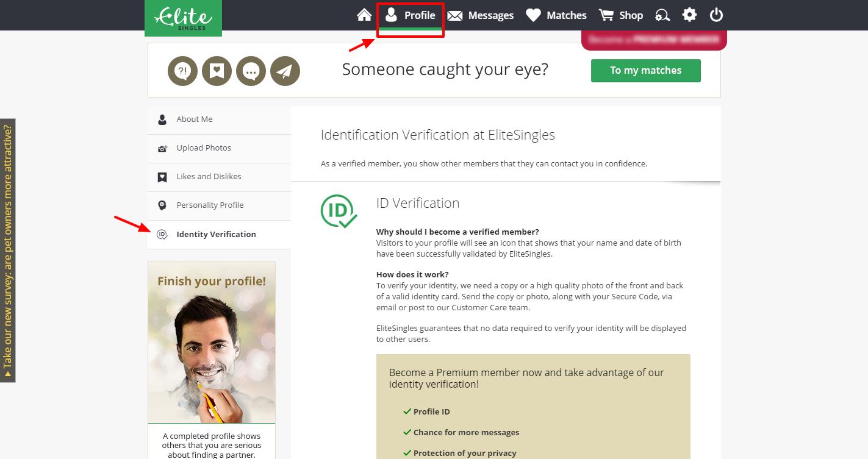Select Likes and Dislikes in the sidebar
Image resolution: width=868 pixels, height=459 pixels.
(x=219, y=177)
